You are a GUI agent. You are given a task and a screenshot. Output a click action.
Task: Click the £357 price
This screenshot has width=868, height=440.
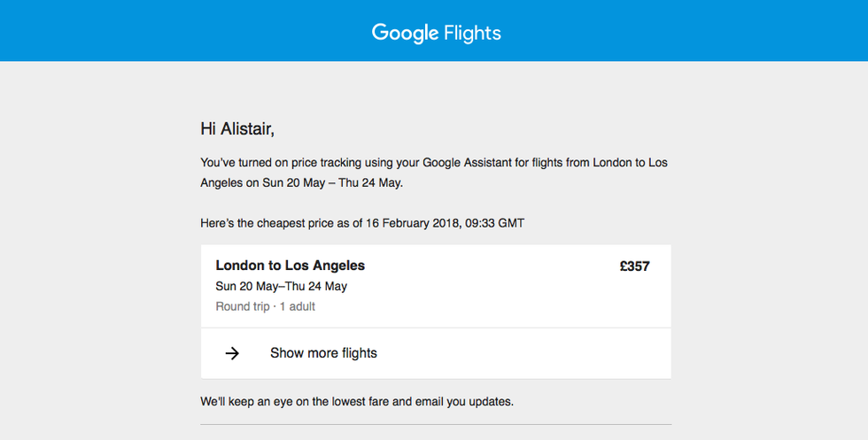pyautogui.click(x=634, y=266)
